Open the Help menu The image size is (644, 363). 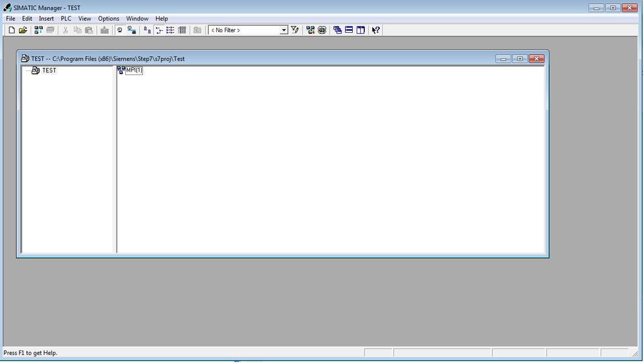162,18
